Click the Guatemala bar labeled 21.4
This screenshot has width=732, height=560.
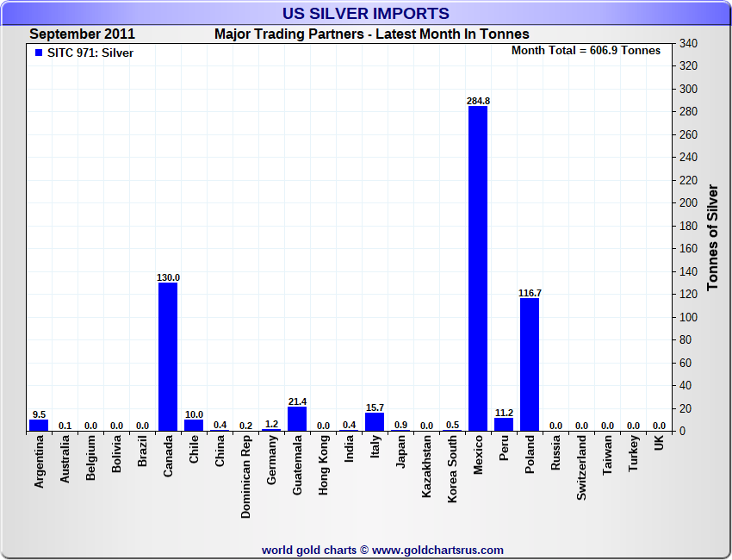point(297,419)
